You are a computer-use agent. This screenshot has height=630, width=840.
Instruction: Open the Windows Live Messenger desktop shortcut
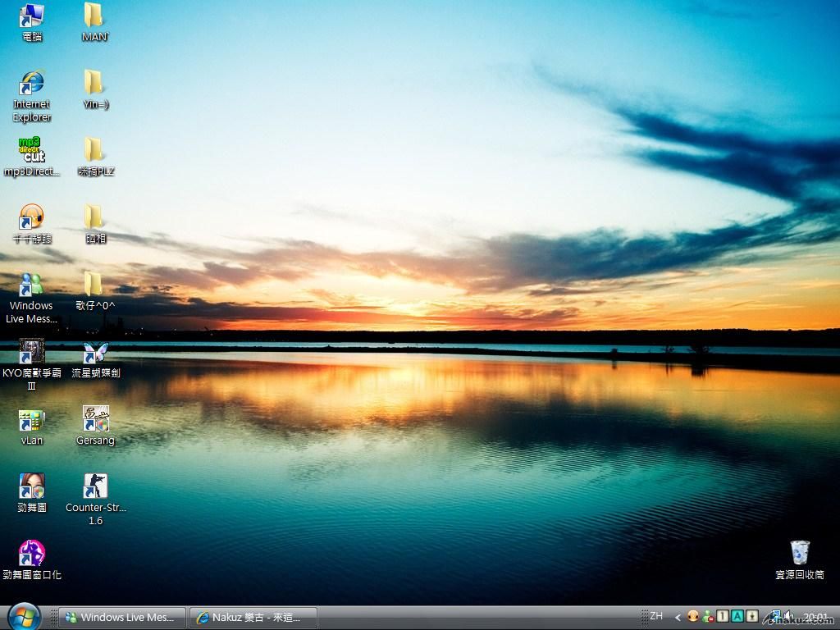[x=31, y=285]
